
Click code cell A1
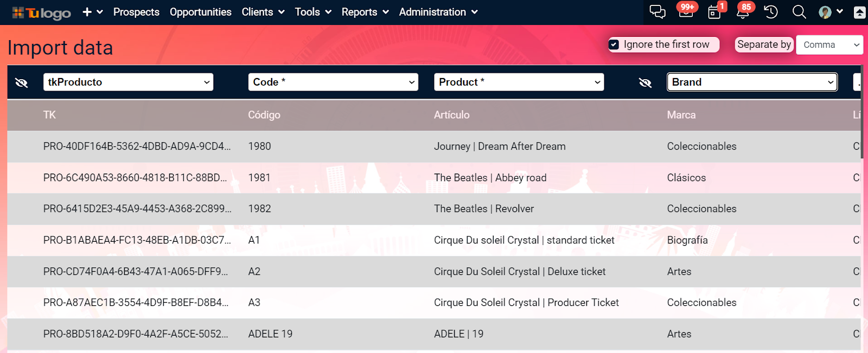[x=254, y=240]
